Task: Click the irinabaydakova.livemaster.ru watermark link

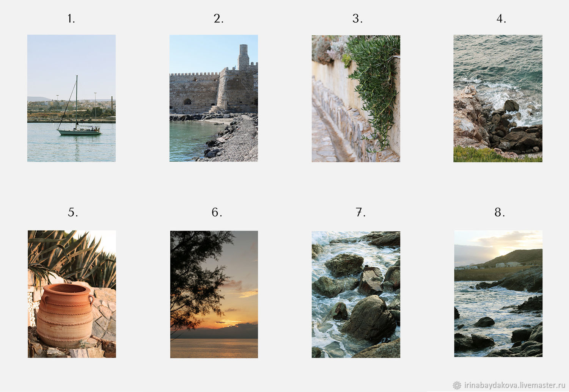Action: click(514, 385)
